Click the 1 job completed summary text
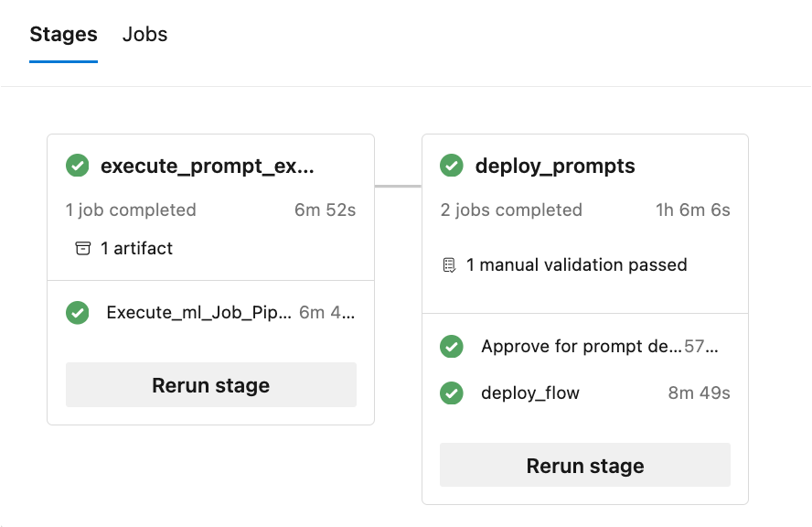 [x=131, y=210]
